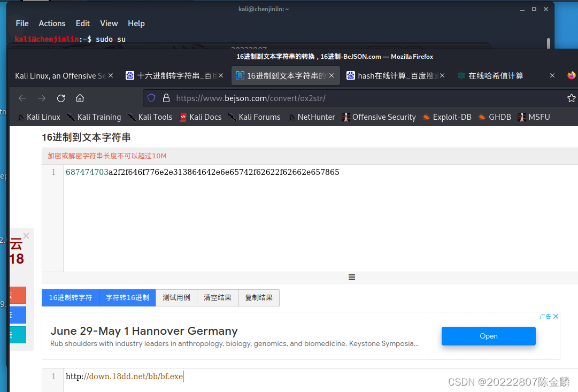The width and height of the screenshot is (578, 392).
Task: View site security padlock info
Action: pyautogui.click(x=166, y=98)
